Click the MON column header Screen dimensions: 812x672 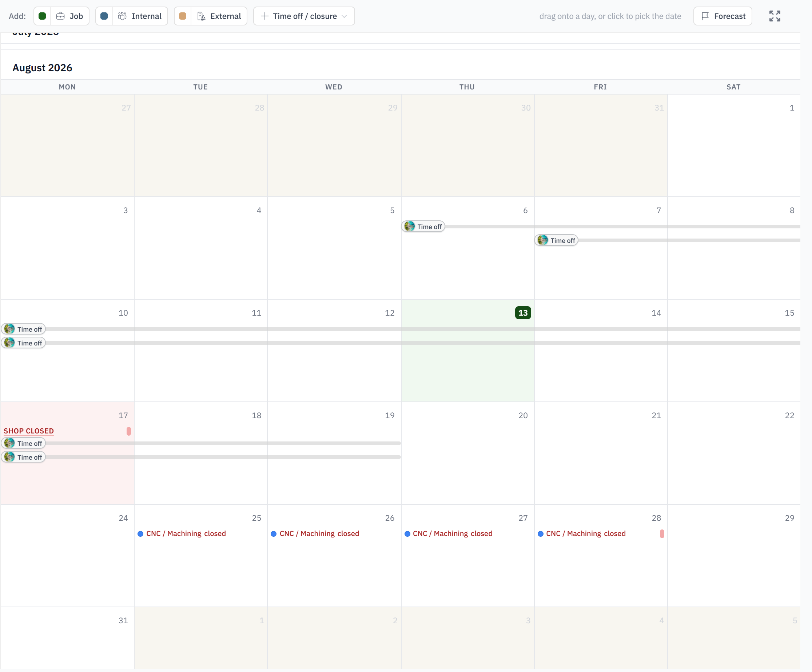pos(67,87)
